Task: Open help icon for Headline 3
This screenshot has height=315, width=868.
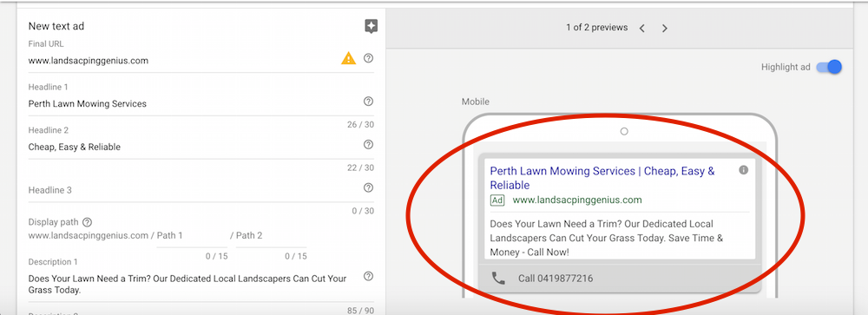Action: pyautogui.click(x=368, y=187)
